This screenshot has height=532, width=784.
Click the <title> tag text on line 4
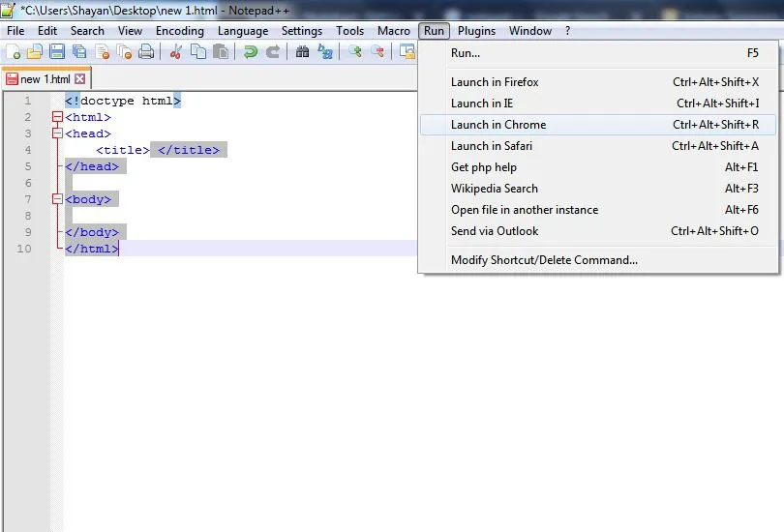(x=123, y=150)
